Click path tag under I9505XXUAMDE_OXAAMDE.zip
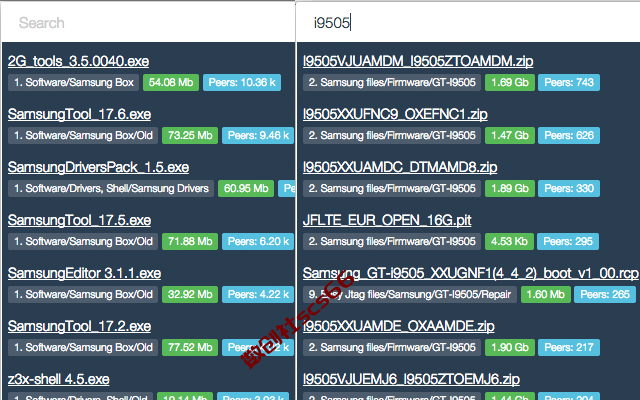640x400 pixels. (x=392, y=348)
